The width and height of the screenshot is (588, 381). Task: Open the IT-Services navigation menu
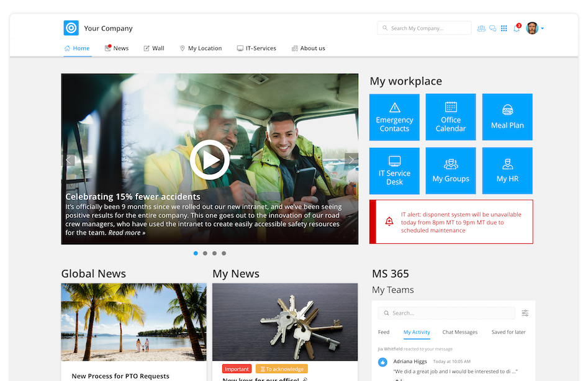point(256,48)
